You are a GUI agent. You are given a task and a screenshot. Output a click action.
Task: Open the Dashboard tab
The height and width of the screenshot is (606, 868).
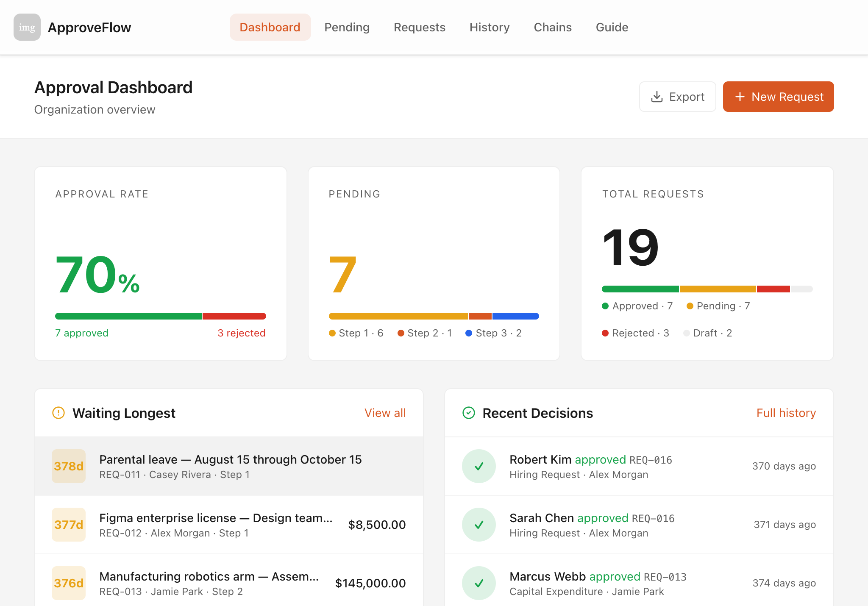tap(270, 27)
